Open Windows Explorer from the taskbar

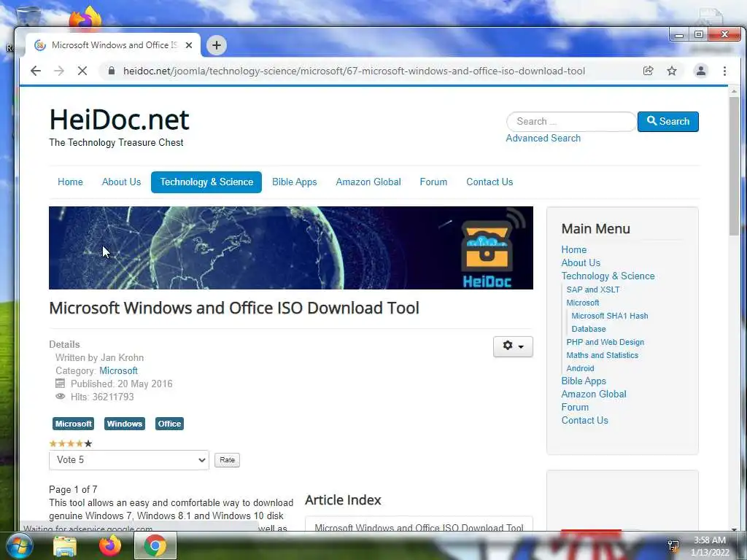coord(64,546)
